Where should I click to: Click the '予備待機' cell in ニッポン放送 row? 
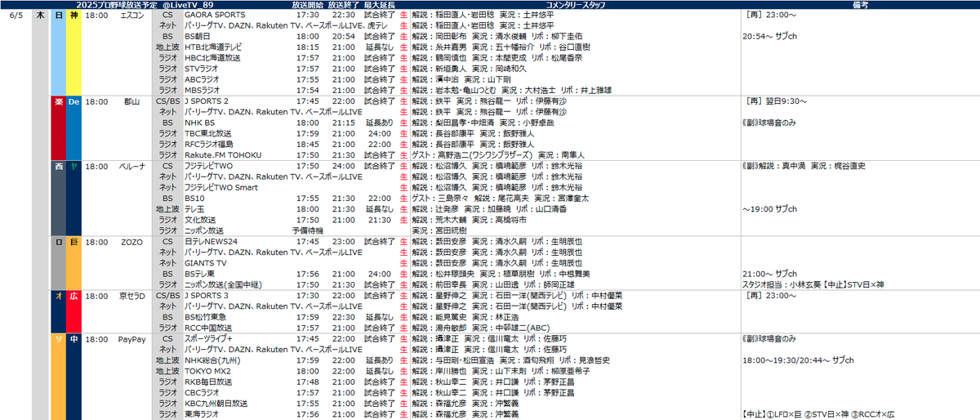click(307, 230)
